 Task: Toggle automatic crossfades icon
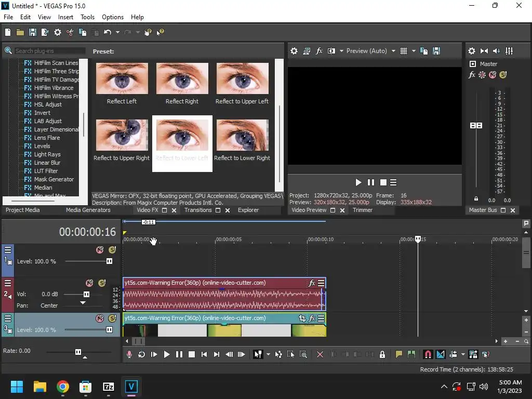441,354
